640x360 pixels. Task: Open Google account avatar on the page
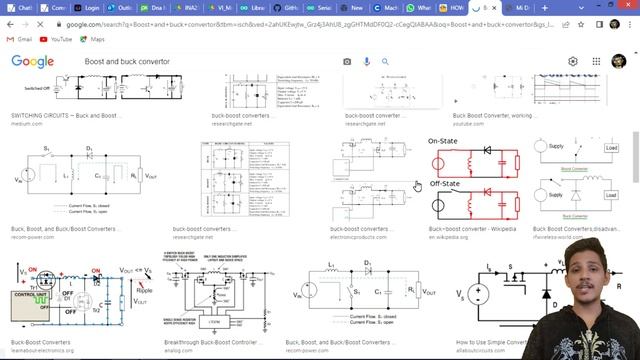(619, 61)
